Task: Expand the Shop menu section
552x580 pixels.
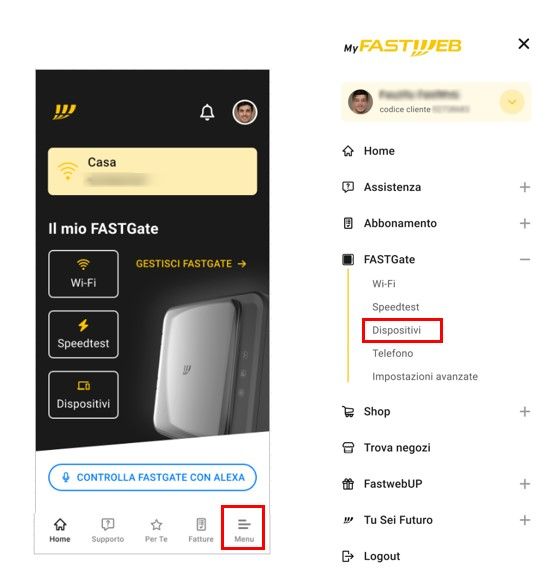Action: tap(525, 411)
